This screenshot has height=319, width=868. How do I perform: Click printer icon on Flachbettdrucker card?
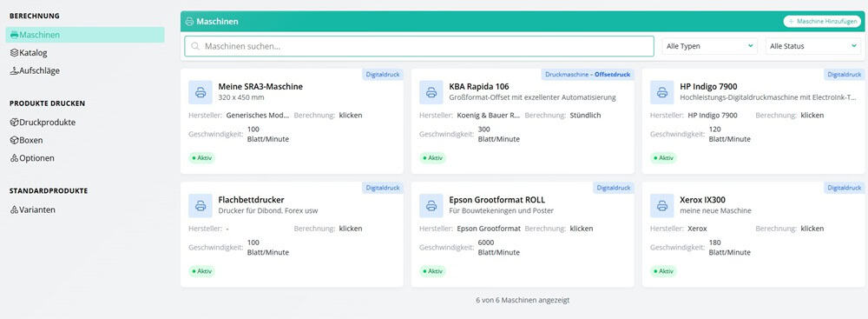pyautogui.click(x=201, y=205)
